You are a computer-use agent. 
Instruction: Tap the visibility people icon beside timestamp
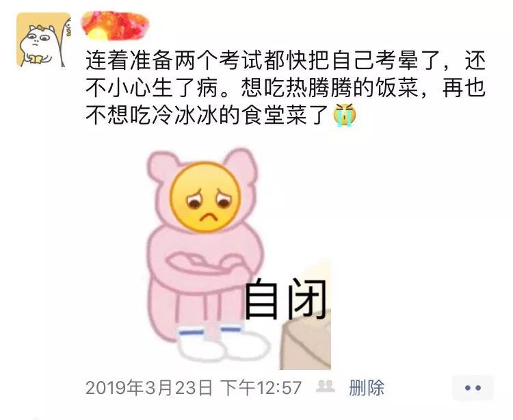325,386
